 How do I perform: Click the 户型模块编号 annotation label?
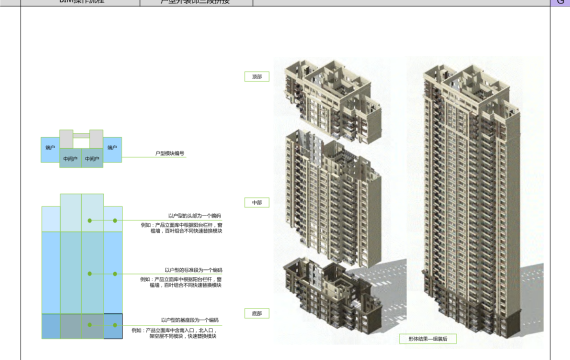tap(170, 153)
